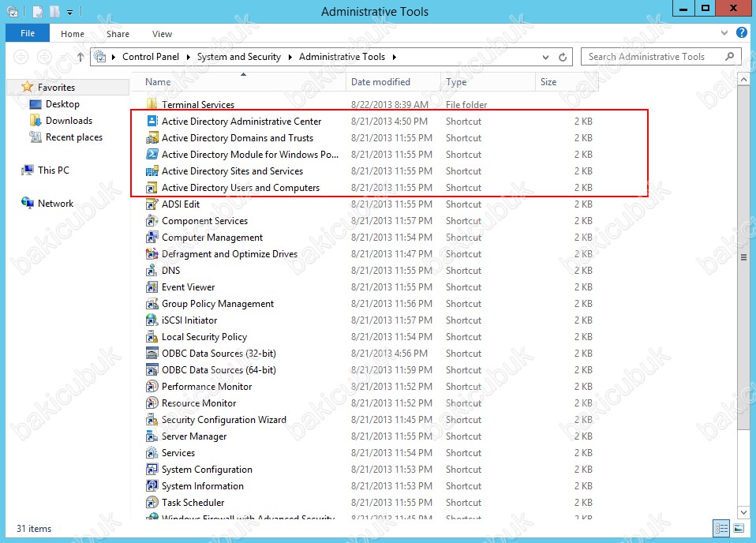Expand the Administrative Tools breadcrumb arrow
The image size is (756, 543).
point(395,57)
